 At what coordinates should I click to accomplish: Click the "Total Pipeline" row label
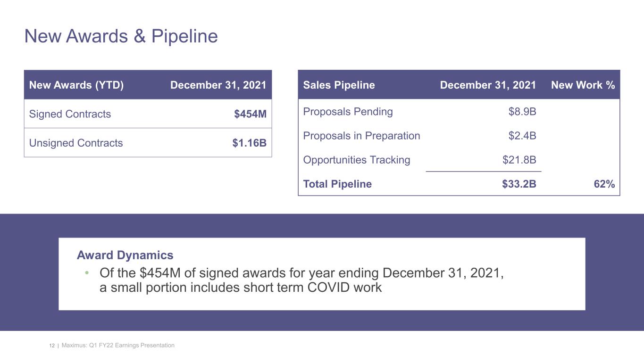[x=337, y=184]
